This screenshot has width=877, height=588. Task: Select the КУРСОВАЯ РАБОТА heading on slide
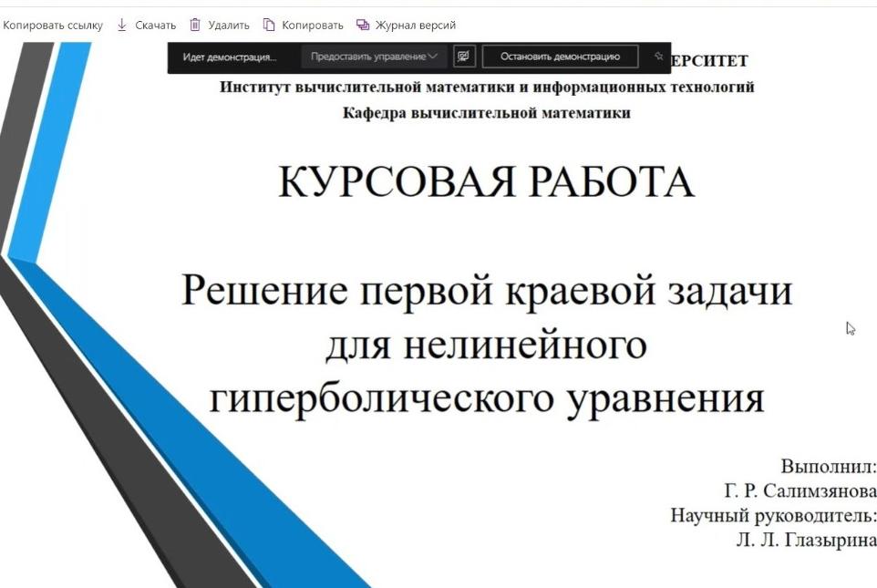click(486, 181)
